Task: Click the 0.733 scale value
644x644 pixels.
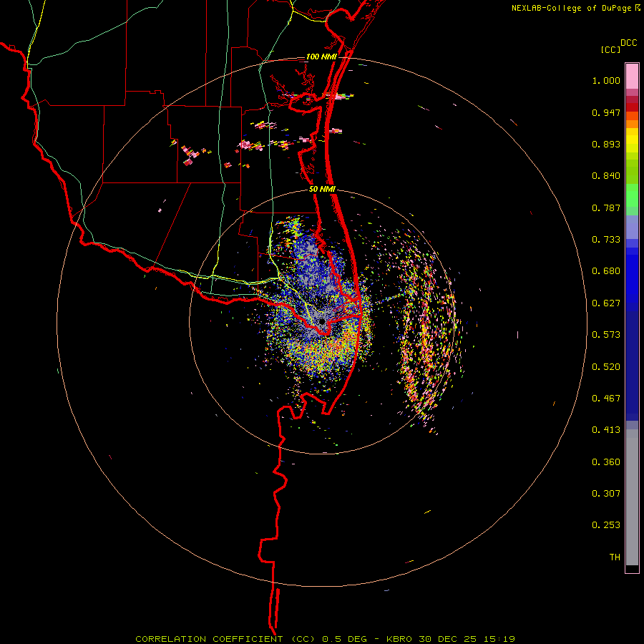Action: point(606,240)
